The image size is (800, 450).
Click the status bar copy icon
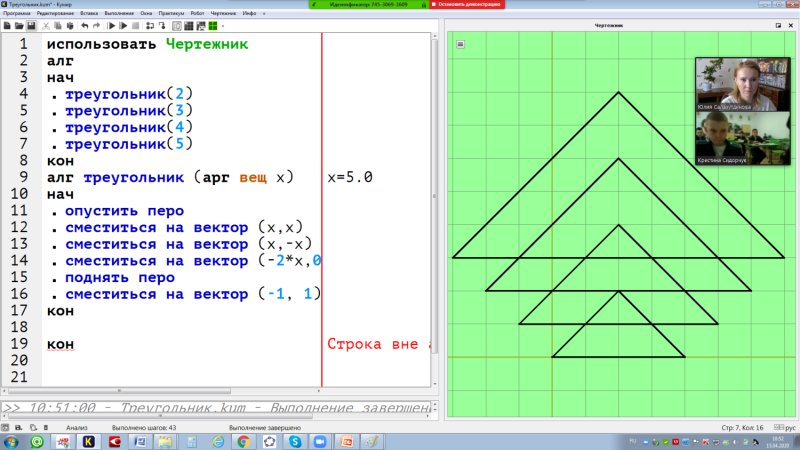(x=33, y=428)
